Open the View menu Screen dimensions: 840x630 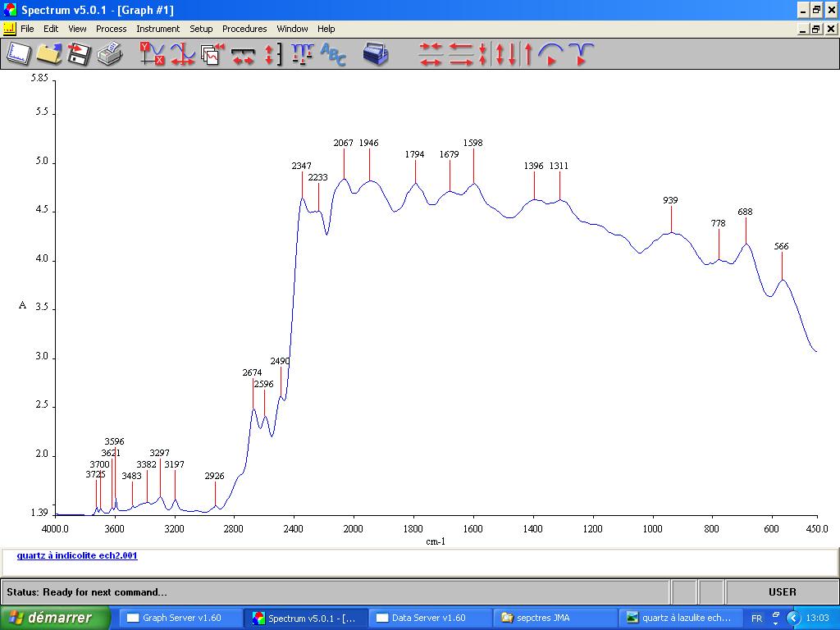point(77,29)
